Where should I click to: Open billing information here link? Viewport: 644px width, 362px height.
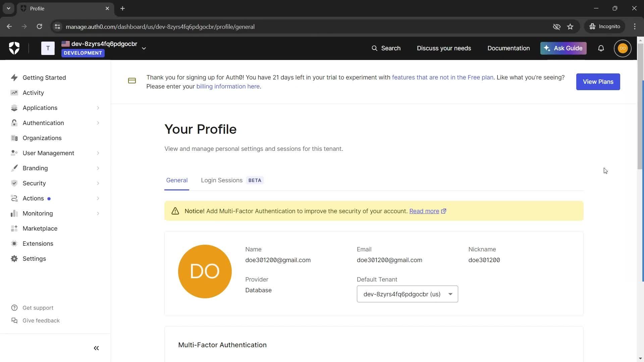[x=228, y=86]
